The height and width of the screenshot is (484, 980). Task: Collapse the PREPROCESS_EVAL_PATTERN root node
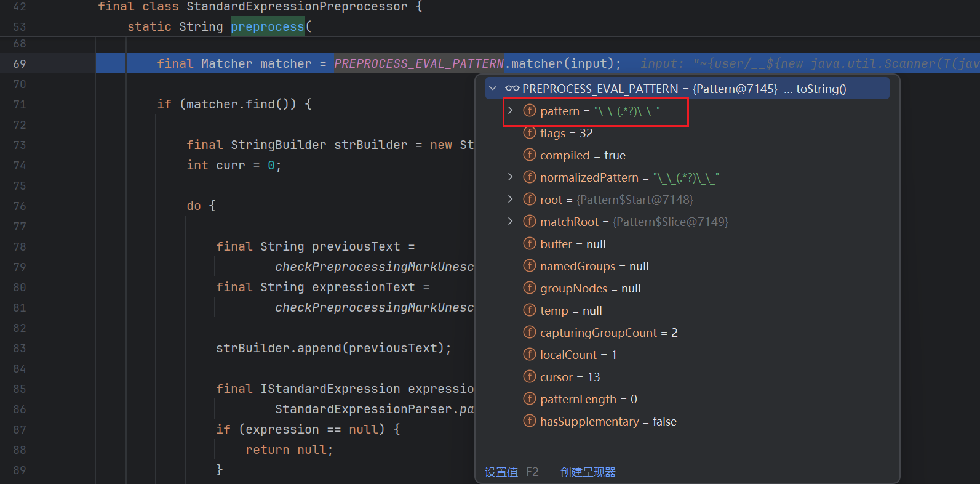(493, 89)
